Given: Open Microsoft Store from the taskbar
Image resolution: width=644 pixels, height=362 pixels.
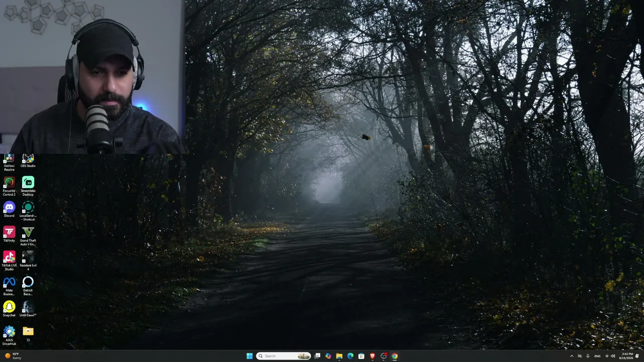Looking at the screenshot, I should point(361,356).
